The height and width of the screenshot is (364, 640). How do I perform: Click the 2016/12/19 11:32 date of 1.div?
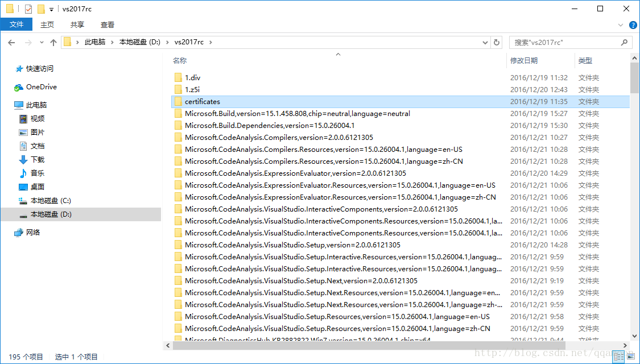539,77
